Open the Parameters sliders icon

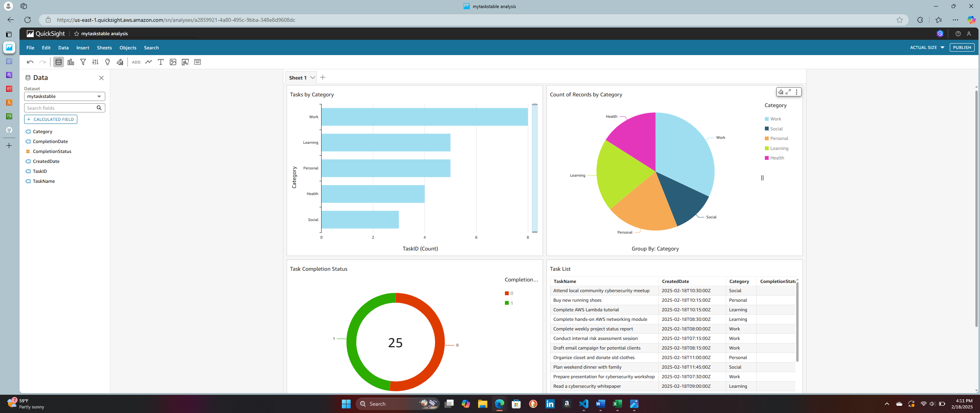(95, 62)
